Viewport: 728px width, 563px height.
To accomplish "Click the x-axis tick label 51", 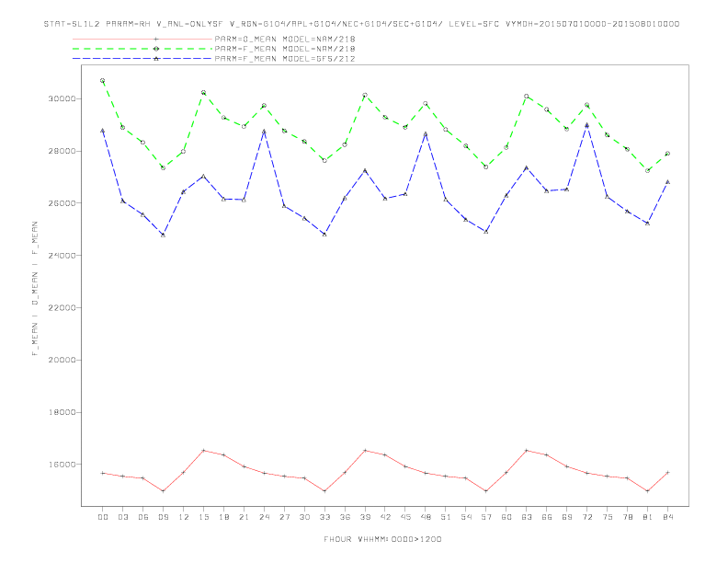I will click(446, 517).
